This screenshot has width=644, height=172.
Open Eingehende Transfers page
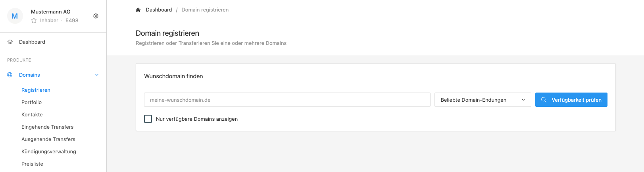click(48, 127)
